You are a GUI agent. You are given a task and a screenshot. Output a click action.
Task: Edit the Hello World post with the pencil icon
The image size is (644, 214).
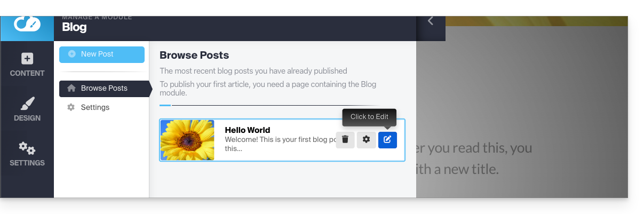(x=387, y=140)
